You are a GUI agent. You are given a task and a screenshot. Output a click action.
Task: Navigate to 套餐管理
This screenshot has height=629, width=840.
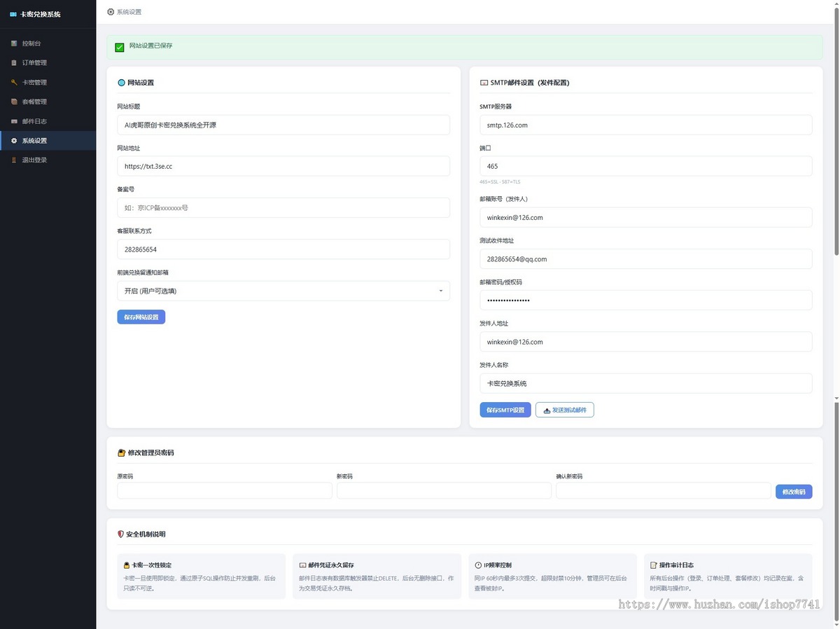tap(48, 102)
